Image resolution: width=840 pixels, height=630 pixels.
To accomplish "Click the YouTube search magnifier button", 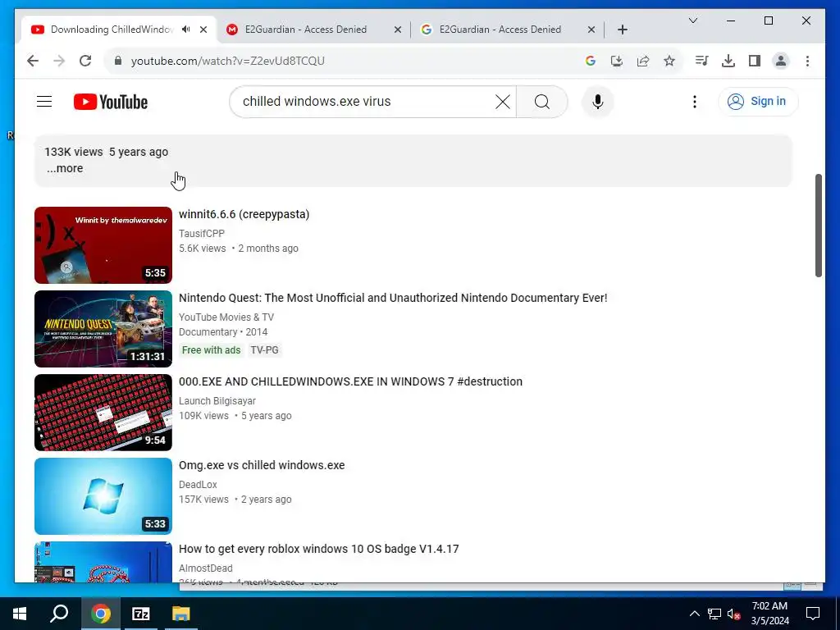I will [541, 102].
